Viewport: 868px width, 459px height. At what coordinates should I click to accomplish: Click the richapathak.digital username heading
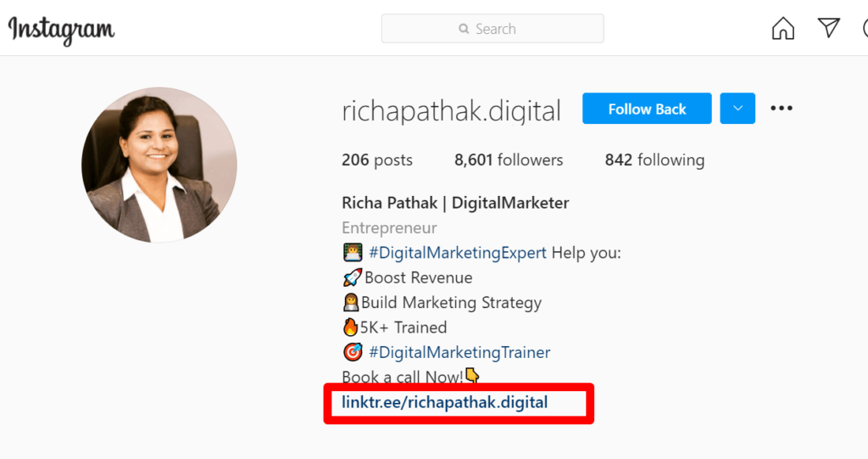(x=452, y=110)
